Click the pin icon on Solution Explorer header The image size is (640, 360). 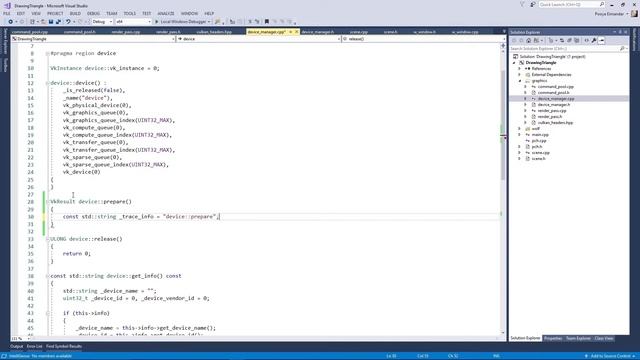pyautogui.click(x=620, y=32)
